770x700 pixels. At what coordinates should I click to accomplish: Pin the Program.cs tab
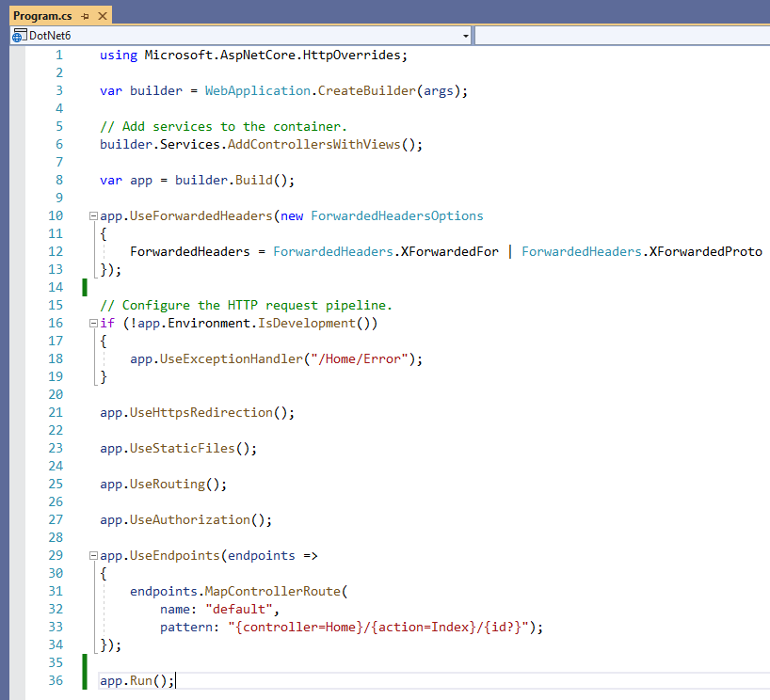pyautogui.click(x=85, y=16)
